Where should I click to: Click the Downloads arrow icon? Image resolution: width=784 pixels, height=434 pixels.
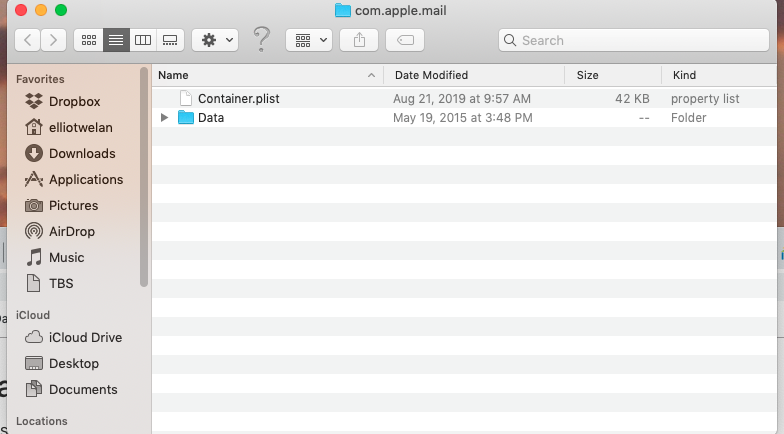click(x=34, y=153)
